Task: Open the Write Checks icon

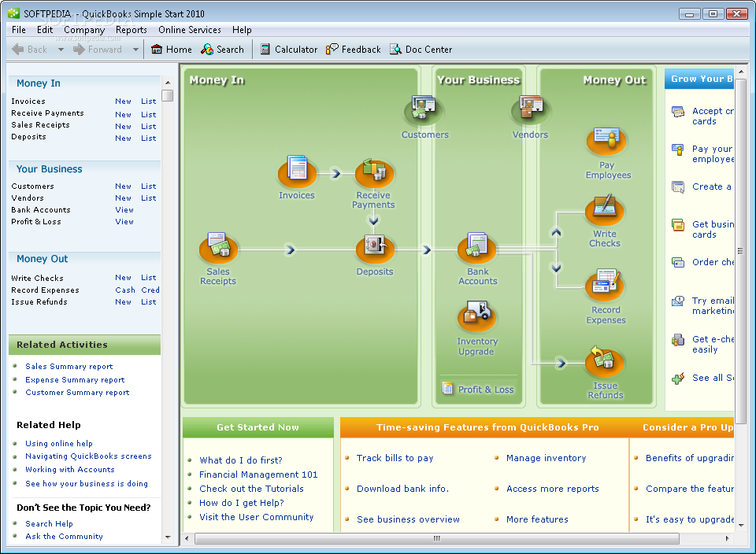Action: pyautogui.click(x=604, y=210)
